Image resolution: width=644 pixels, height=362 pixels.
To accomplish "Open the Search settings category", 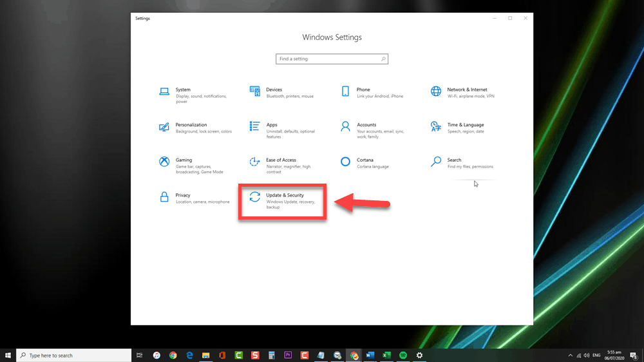I will [462, 163].
